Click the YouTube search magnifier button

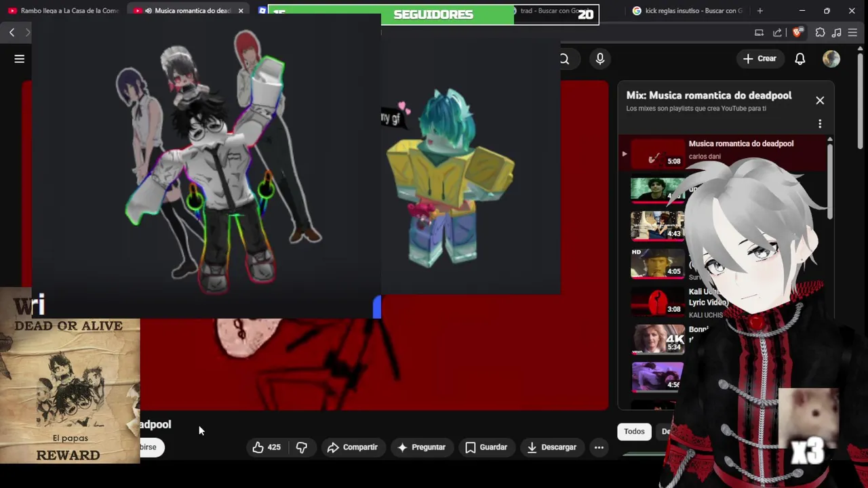564,59
